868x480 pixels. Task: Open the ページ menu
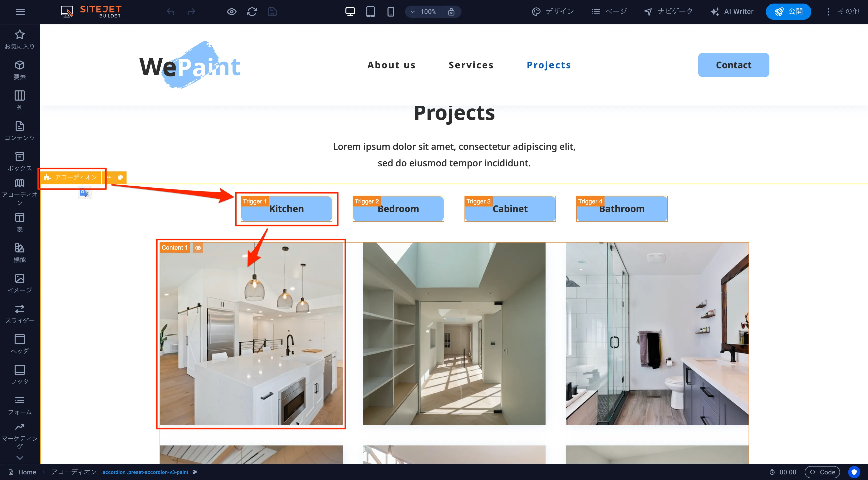609,12
